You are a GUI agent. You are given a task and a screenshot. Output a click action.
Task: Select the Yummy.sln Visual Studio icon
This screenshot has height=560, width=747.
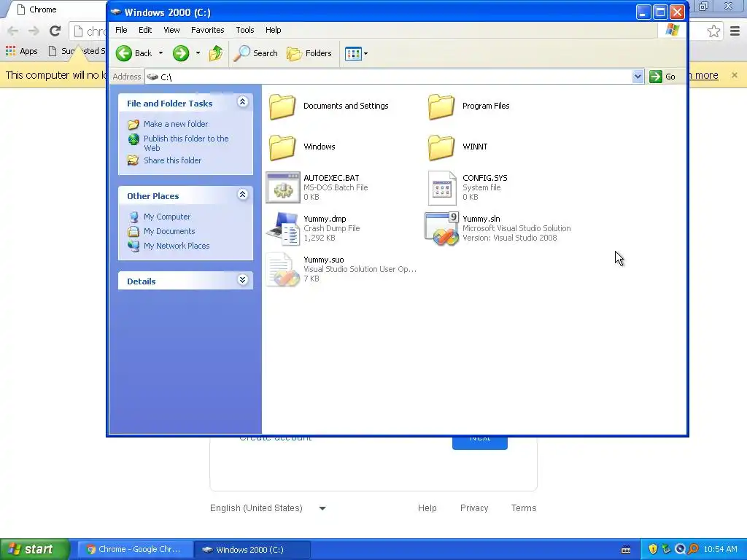(441, 229)
